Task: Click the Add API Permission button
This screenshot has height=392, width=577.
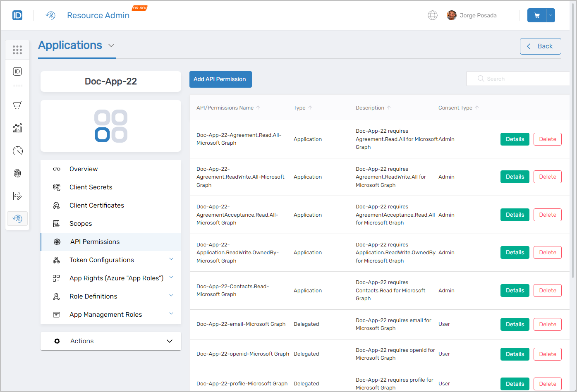Action: 220,79
